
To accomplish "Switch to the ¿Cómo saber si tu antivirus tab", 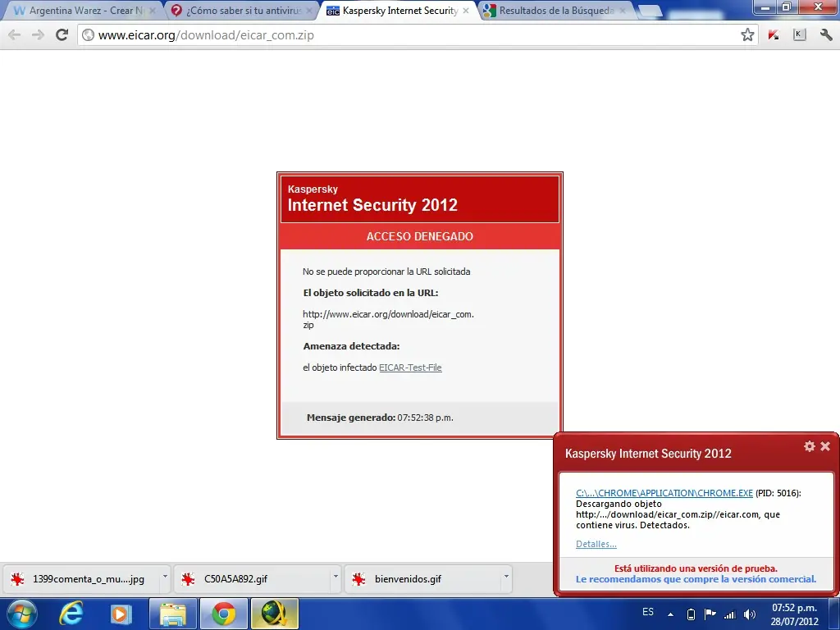I will 243,11.
